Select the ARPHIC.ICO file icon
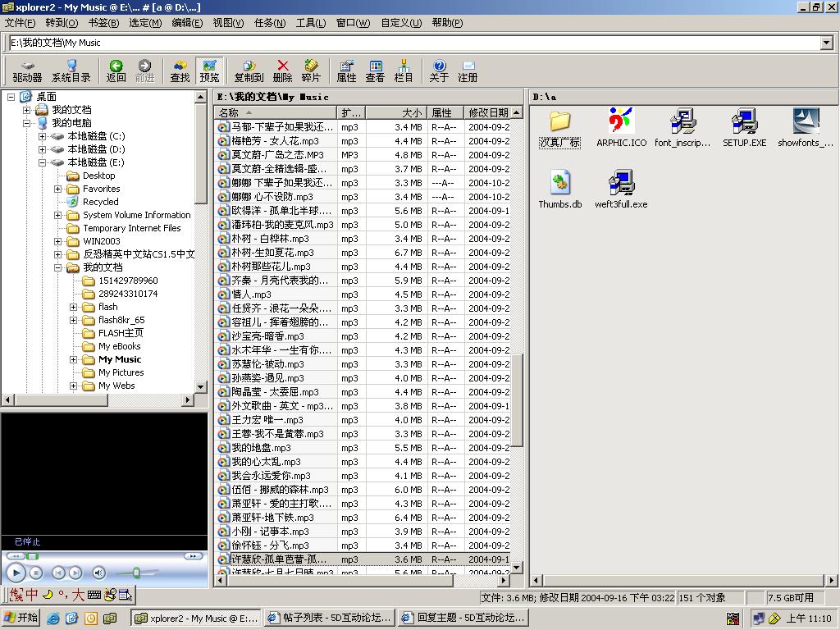Screen dimensions: 840x630 (622, 127)
